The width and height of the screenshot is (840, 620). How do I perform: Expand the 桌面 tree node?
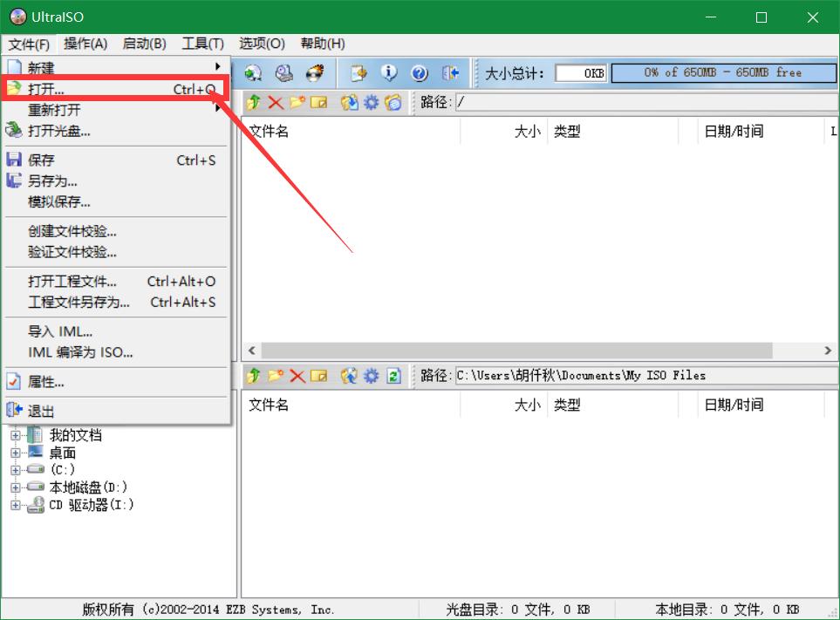[x=17, y=453]
